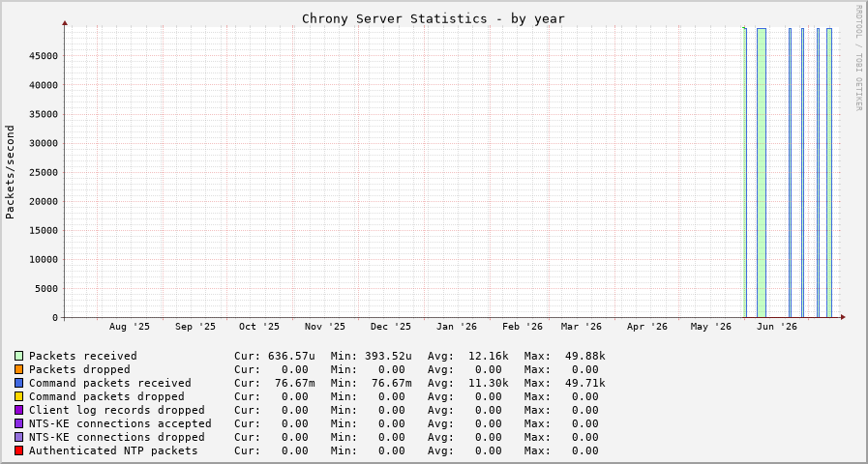Click the Dec '25 axis label
The width and height of the screenshot is (868, 464).
(391, 327)
